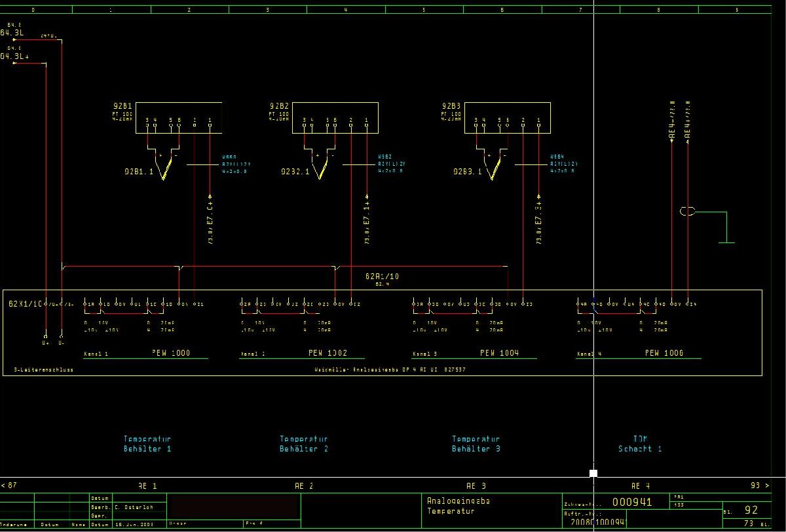
Task: Select the 'PEW 1004' channel 3 label
Action: (499, 353)
